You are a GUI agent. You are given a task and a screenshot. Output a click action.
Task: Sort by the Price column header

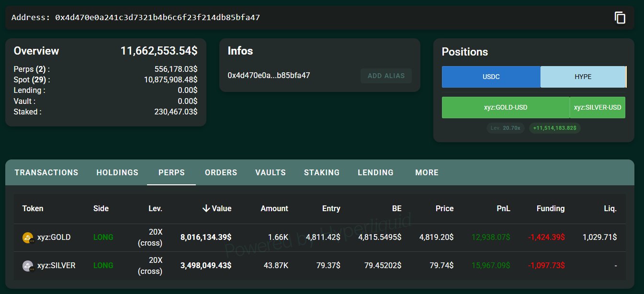(444, 208)
